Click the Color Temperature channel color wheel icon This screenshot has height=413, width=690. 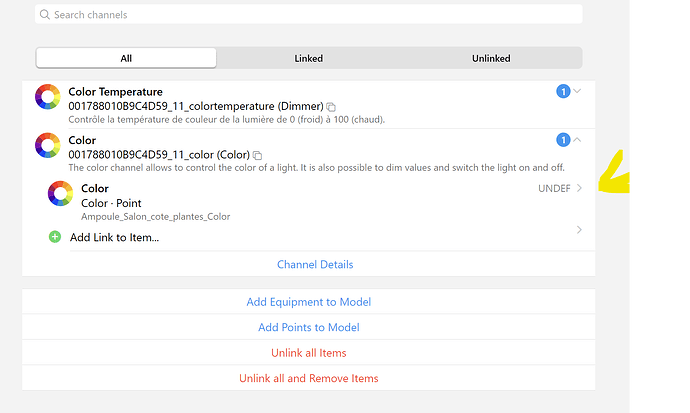coord(48,97)
